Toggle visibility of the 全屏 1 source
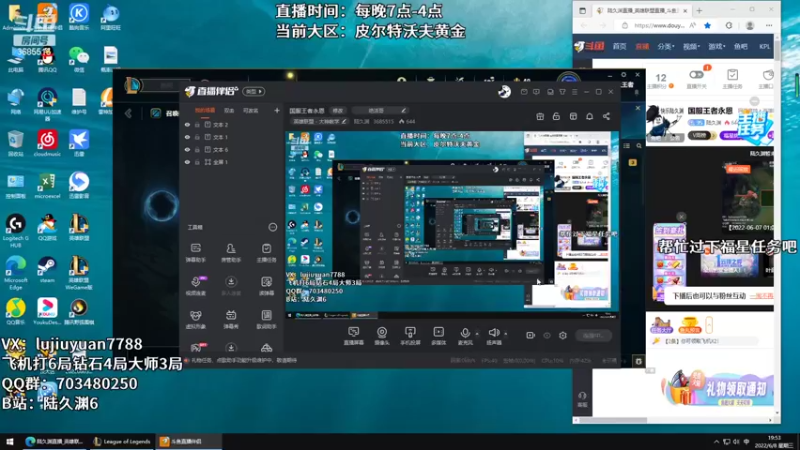 (187, 162)
